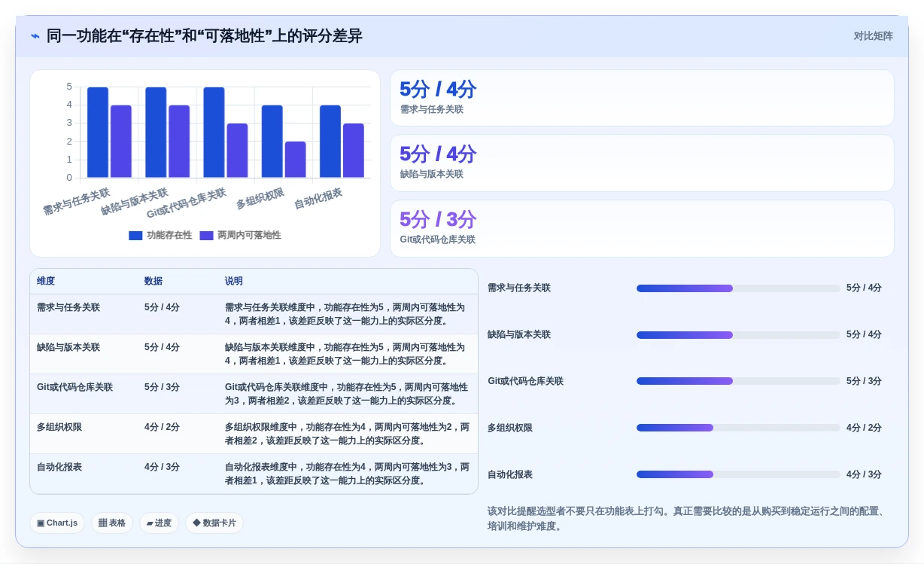Click the Git或代码仓库关联 progress bar
Image resolution: width=924 pixels, height=564 pixels.
click(x=738, y=381)
